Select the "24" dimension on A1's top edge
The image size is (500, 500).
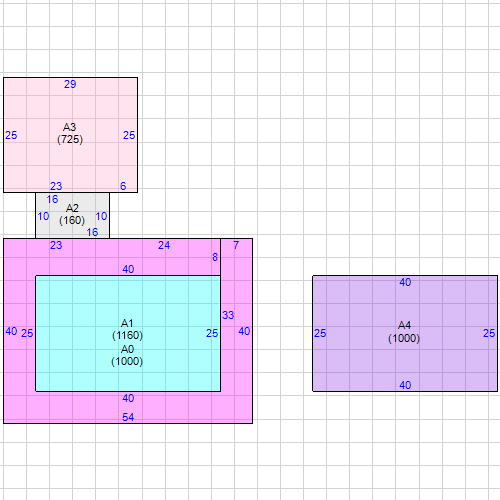point(164,245)
